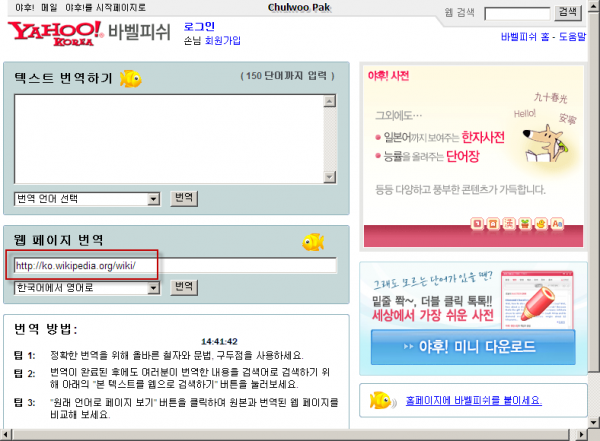The width and height of the screenshot is (600, 441).
Task: Click the yellow duck icon in banner
Action: tap(541, 224)
